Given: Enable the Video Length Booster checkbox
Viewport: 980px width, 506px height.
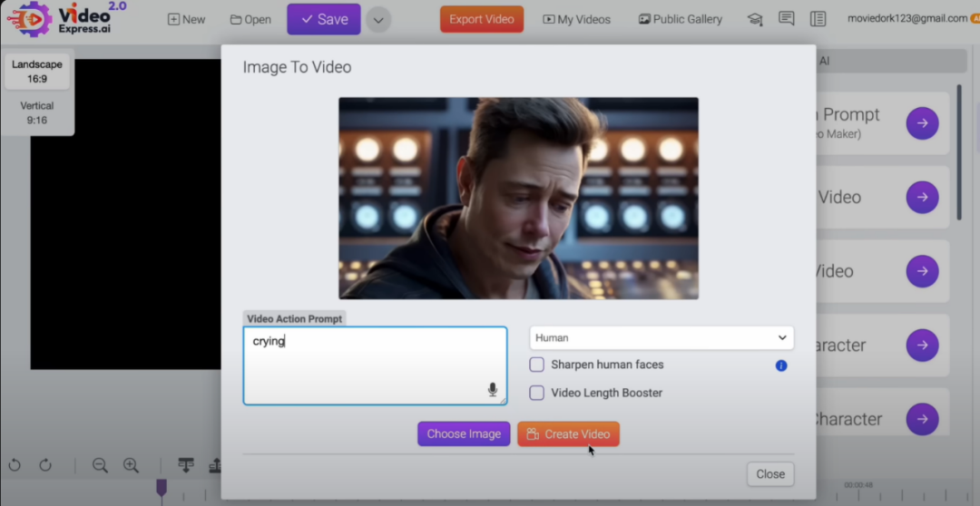Looking at the screenshot, I should click(x=537, y=393).
